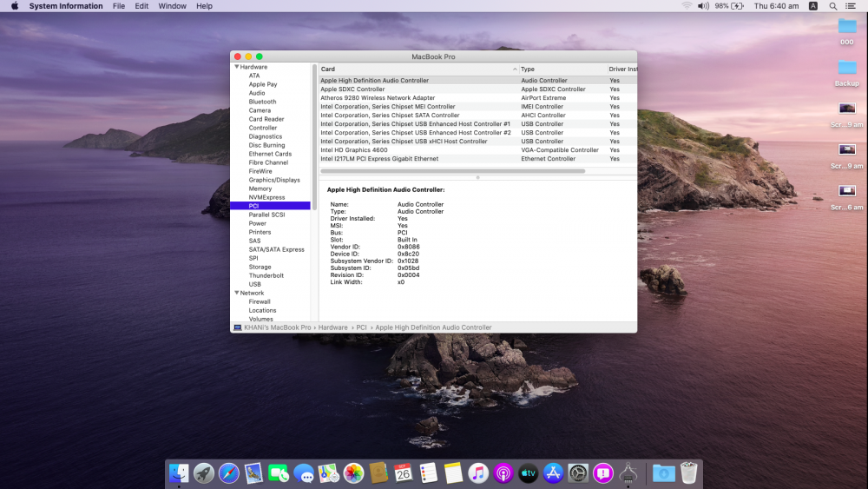868x489 pixels.
Task: Open the Trash in the dock
Action: coord(688,473)
